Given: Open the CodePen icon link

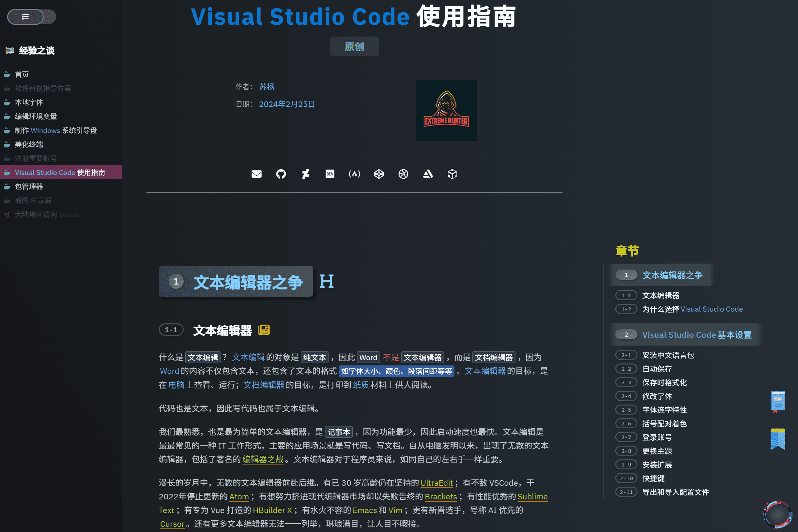Looking at the screenshot, I should 379,174.
